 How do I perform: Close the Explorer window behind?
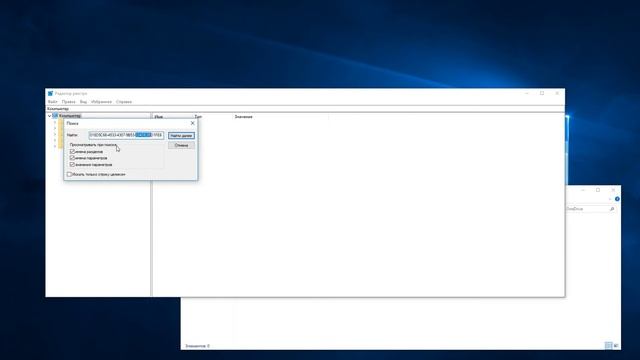click(613, 190)
